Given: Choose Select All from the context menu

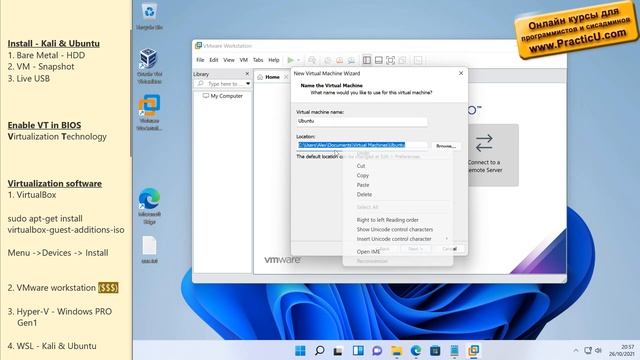Looking at the screenshot, I should [397, 207].
